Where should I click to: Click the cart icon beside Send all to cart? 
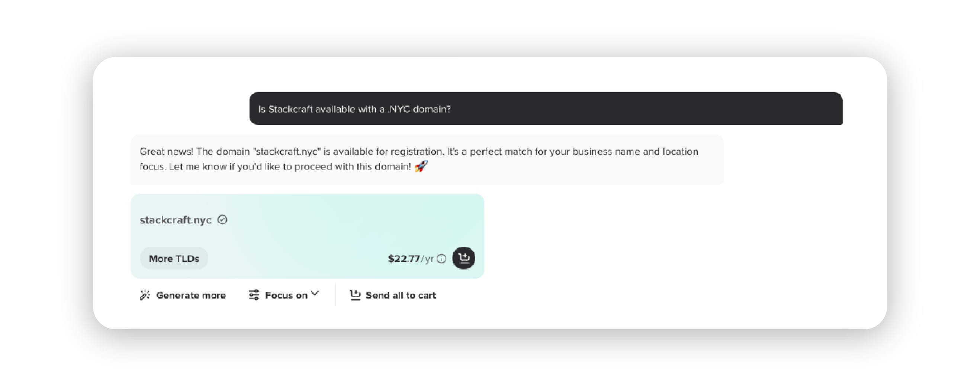click(x=355, y=295)
